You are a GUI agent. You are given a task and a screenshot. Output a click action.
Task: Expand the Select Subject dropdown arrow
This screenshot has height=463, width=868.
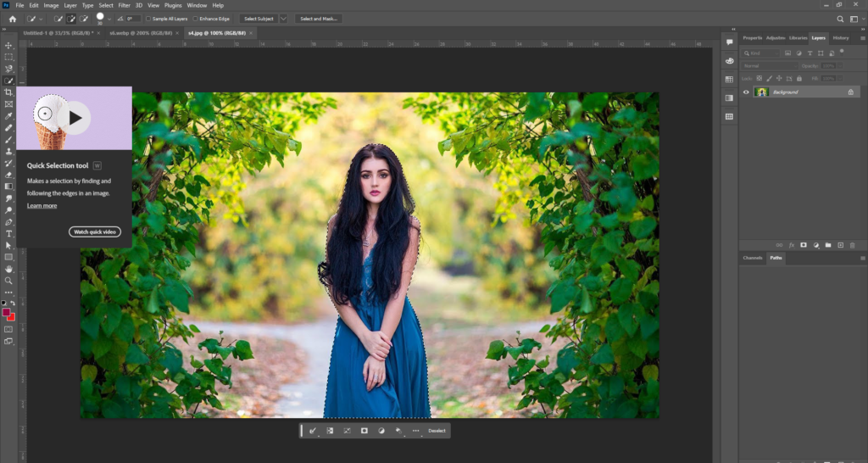(x=283, y=19)
